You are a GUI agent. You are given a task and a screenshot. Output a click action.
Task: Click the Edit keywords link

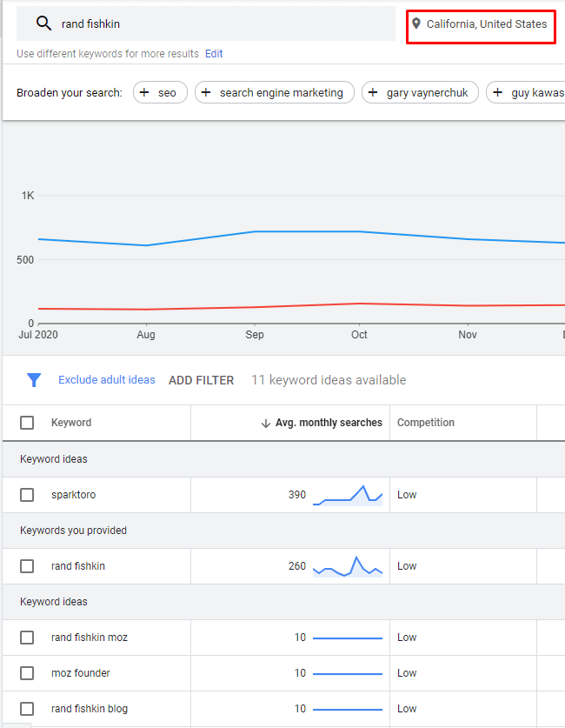point(214,54)
